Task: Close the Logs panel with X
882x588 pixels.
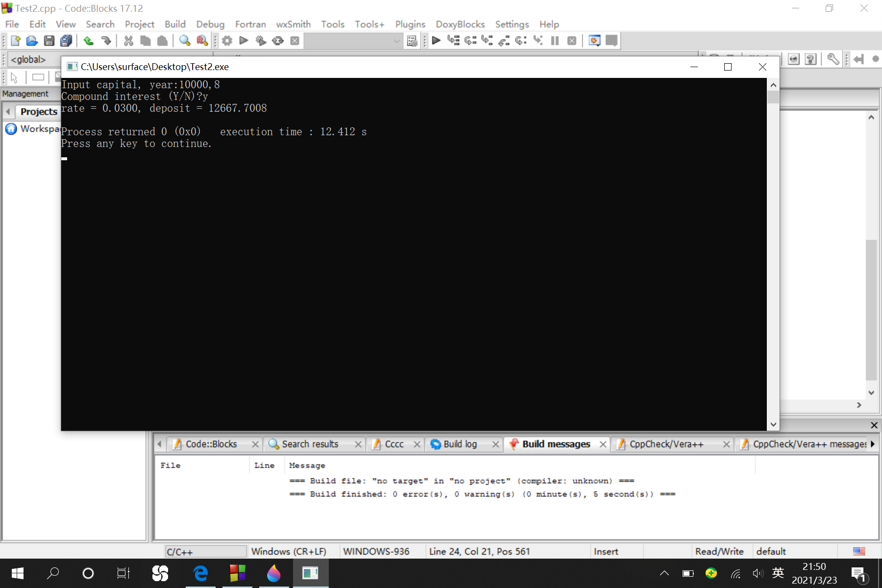Action: tap(874, 425)
